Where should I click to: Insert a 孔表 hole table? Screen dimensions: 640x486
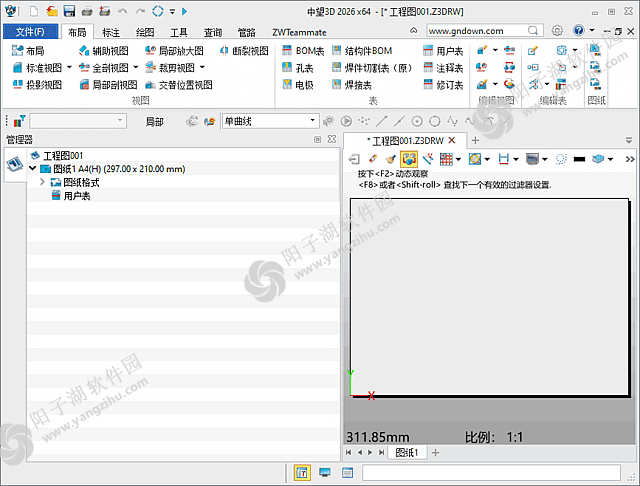tap(298, 68)
